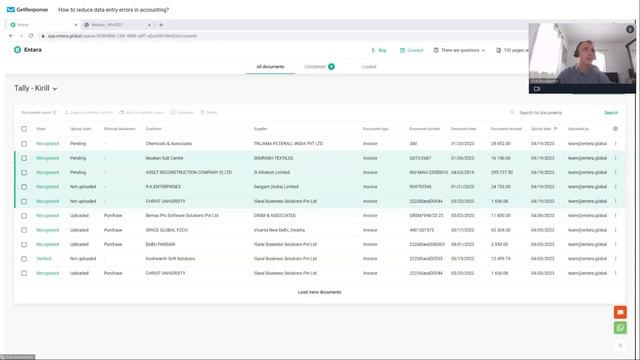Screen dimensions: 640x360
Task: Open row menu for SPACE GLOBAL FZCO
Action: tap(616, 230)
